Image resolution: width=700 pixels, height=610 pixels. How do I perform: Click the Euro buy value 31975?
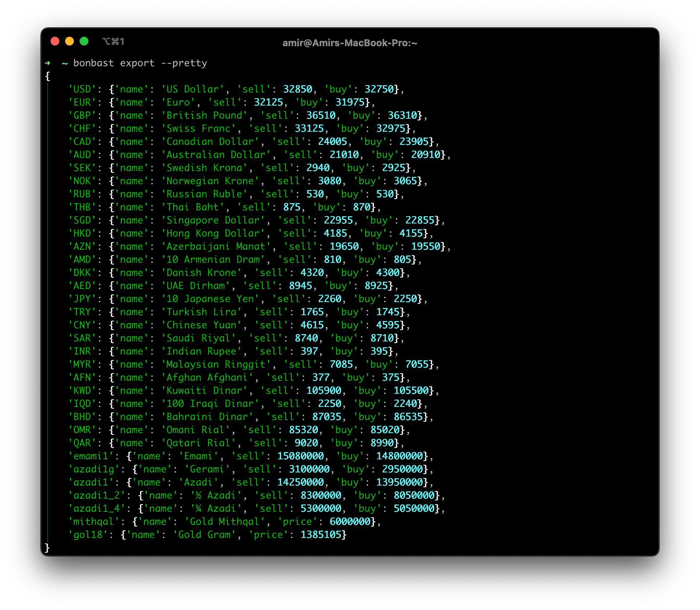(x=350, y=102)
